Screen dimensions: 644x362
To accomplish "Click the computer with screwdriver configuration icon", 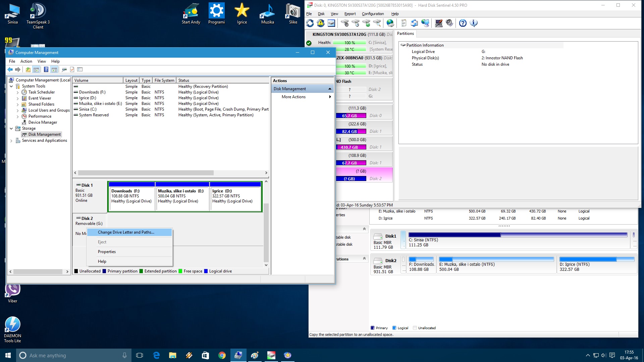I will [439, 23].
